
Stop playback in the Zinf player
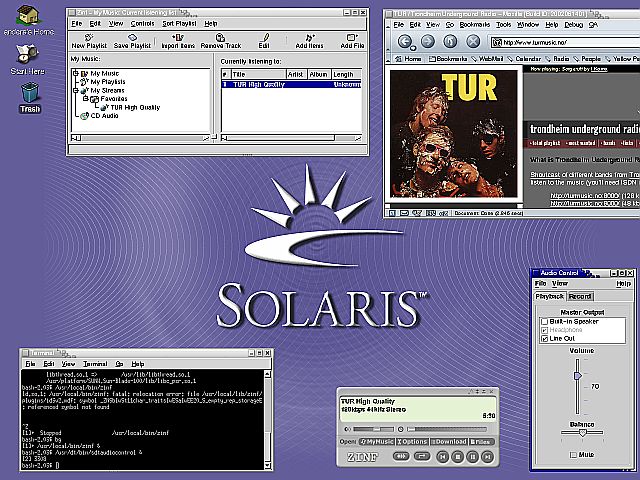click(458, 457)
